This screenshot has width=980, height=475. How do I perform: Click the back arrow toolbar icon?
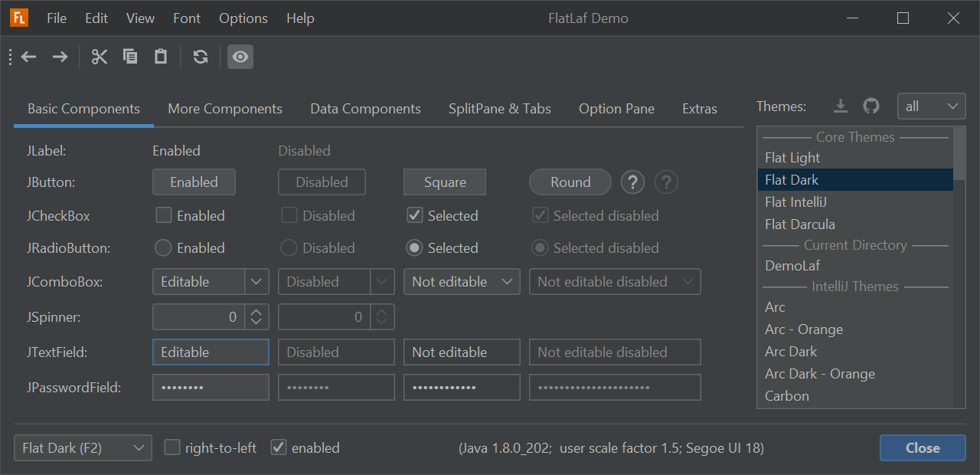(29, 57)
